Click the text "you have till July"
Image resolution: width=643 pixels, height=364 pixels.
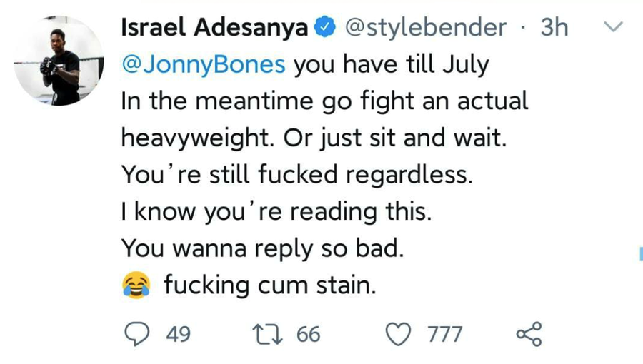(392, 64)
